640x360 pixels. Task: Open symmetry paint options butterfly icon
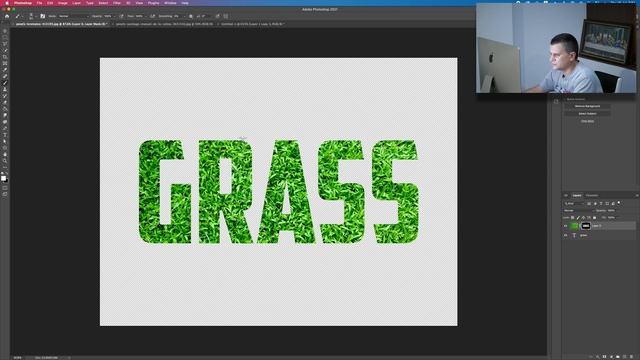pos(226,16)
